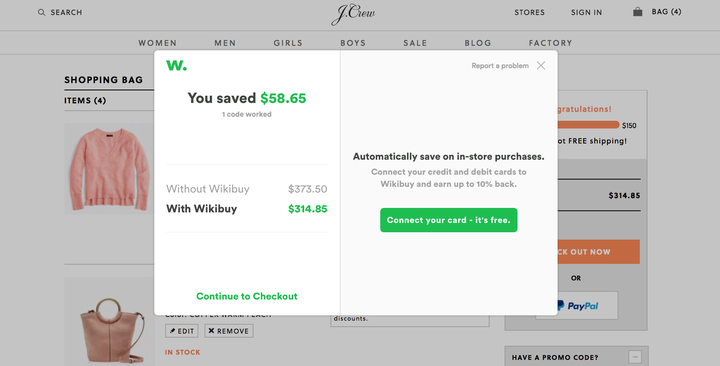Click Connect your card button
720x366 pixels.
point(449,220)
